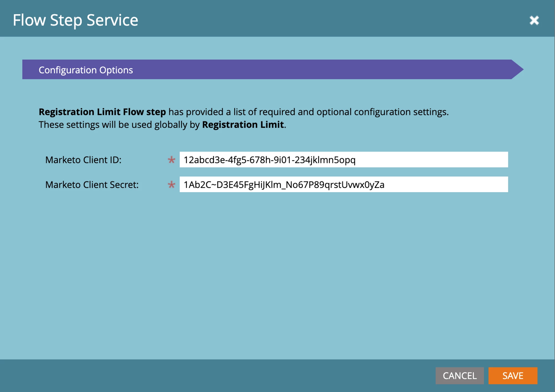Viewport: 555px width, 392px height.
Task: Select the Marketo Client ID label
Action: pos(83,160)
